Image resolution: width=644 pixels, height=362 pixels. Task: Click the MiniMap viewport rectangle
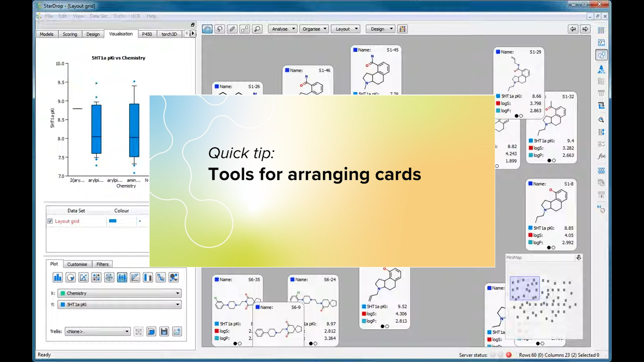524,289
